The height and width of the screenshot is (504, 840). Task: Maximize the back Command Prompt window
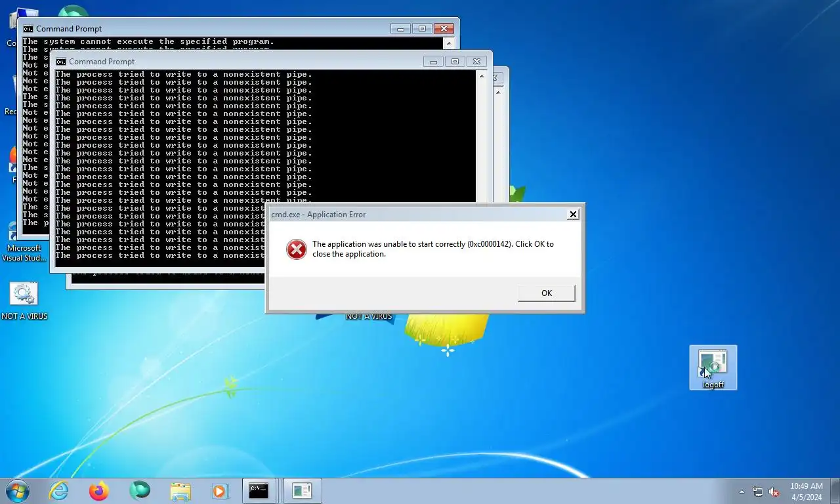tap(422, 28)
